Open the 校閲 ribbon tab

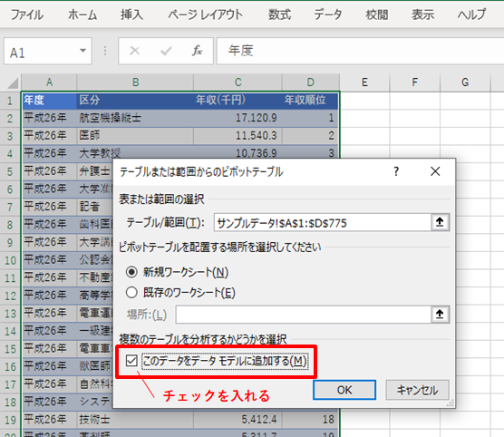click(x=377, y=15)
